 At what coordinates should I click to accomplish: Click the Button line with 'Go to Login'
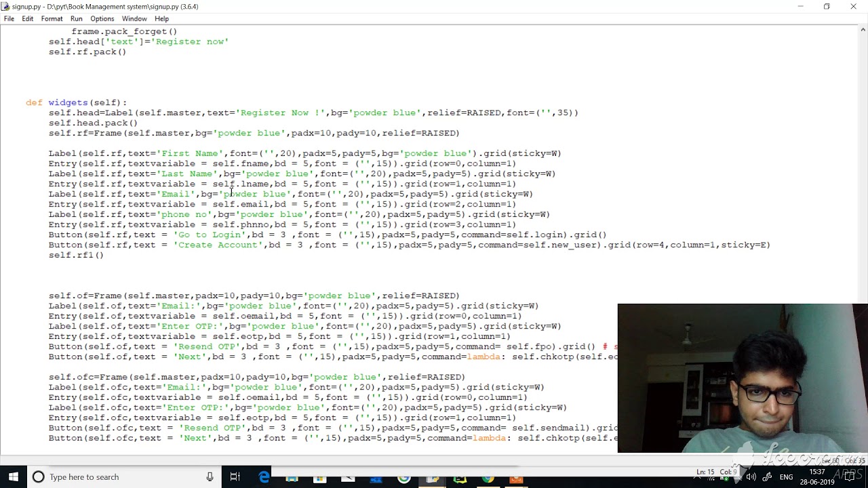[x=328, y=235]
